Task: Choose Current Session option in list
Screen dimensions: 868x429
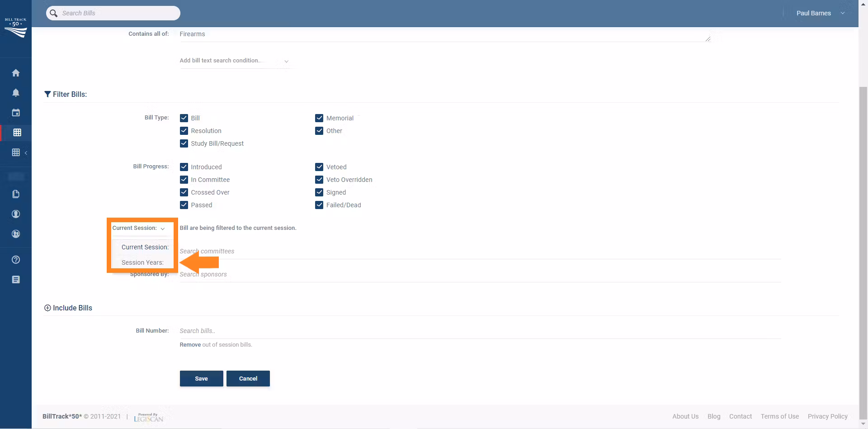Action: [145, 247]
